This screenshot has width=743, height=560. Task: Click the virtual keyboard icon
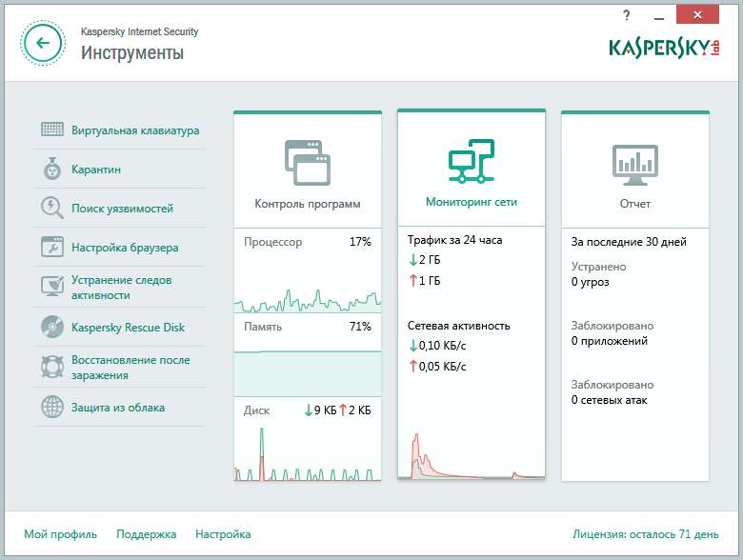(x=52, y=129)
